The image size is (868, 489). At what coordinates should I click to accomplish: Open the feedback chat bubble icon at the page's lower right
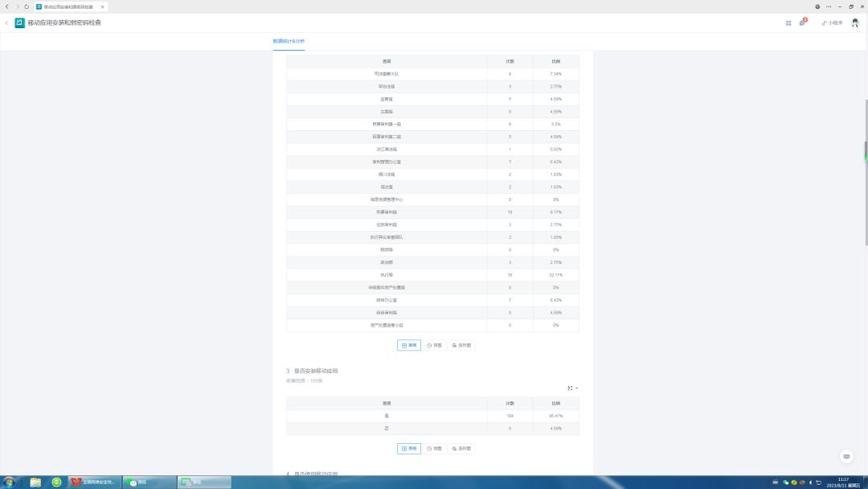coord(845,456)
